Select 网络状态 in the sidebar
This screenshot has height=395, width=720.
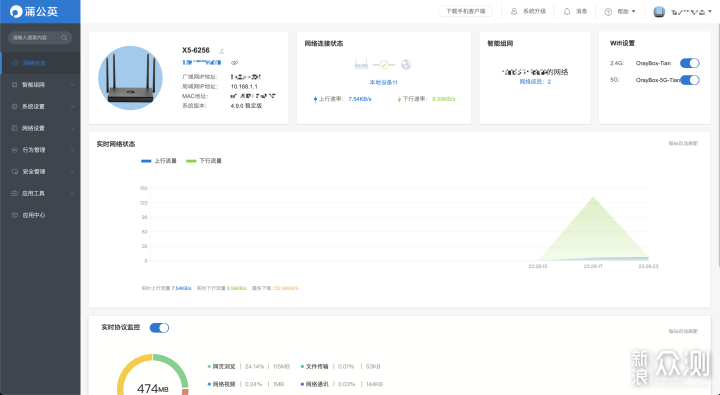click(40, 63)
